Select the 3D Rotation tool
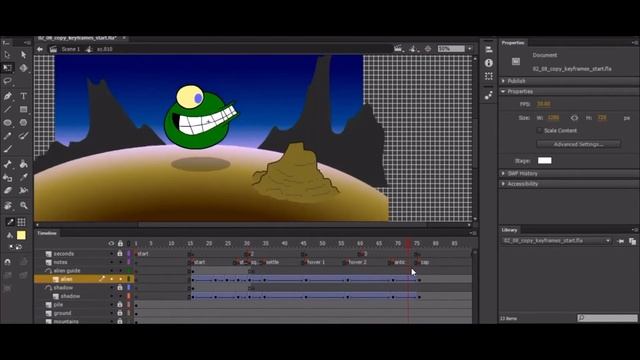640x360 pixels. click(x=23, y=68)
